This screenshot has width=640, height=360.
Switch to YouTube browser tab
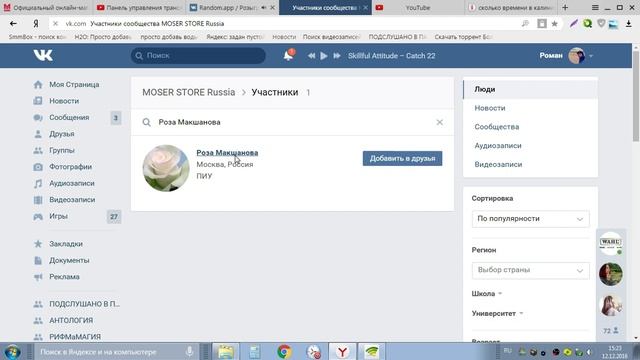[418, 7]
